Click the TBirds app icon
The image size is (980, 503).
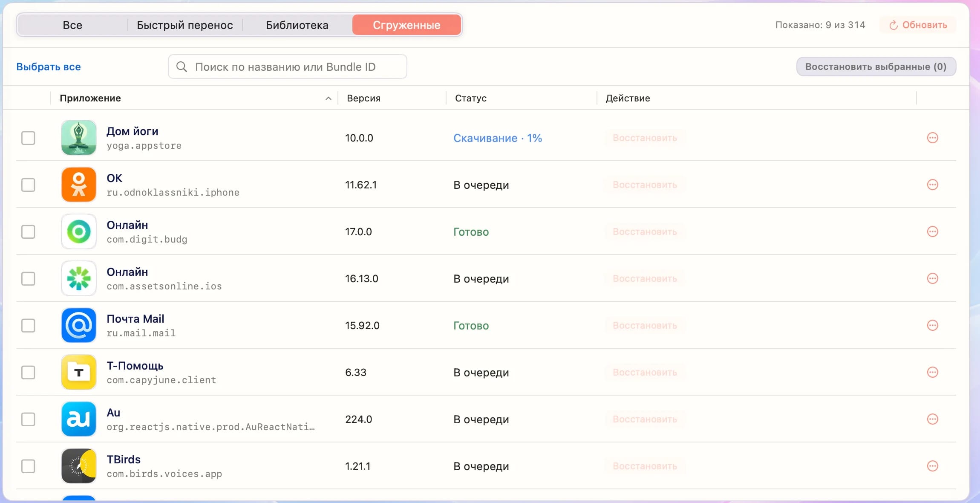(x=79, y=466)
